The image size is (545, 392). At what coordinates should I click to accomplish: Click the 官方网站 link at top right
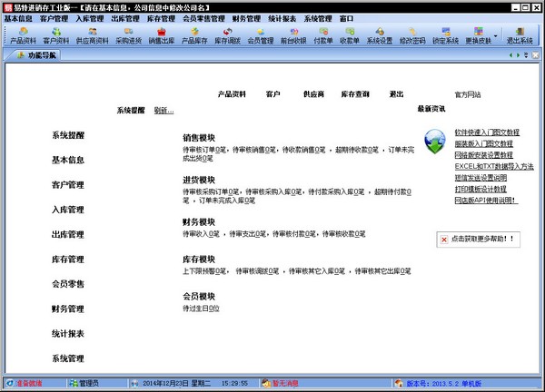pos(469,94)
